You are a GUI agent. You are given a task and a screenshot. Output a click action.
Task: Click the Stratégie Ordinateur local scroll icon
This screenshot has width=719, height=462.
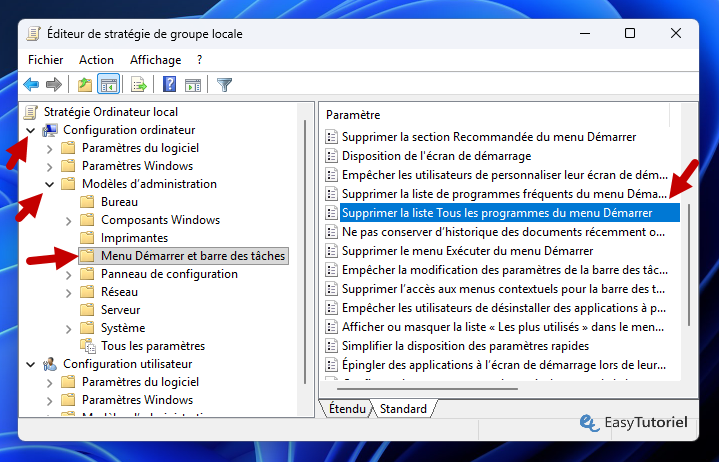[x=31, y=112]
